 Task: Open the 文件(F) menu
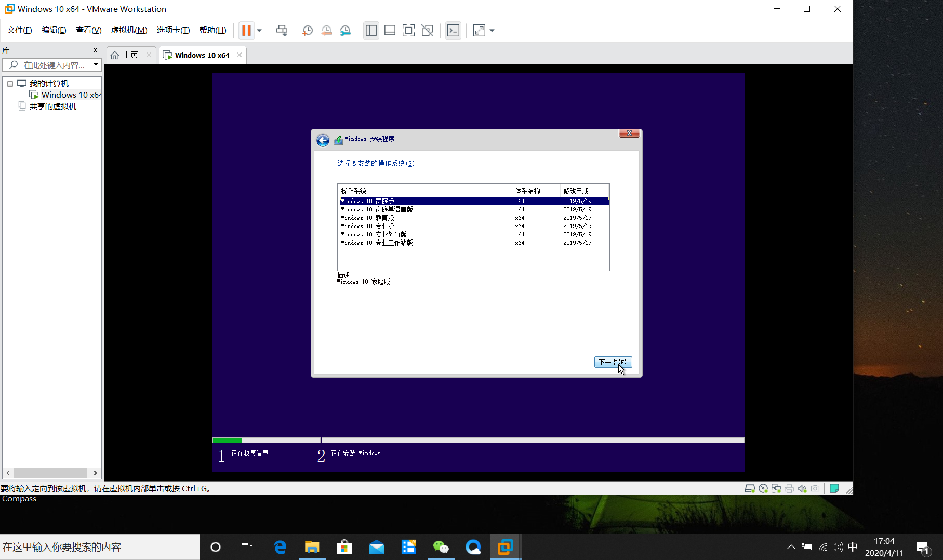[20, 30]
